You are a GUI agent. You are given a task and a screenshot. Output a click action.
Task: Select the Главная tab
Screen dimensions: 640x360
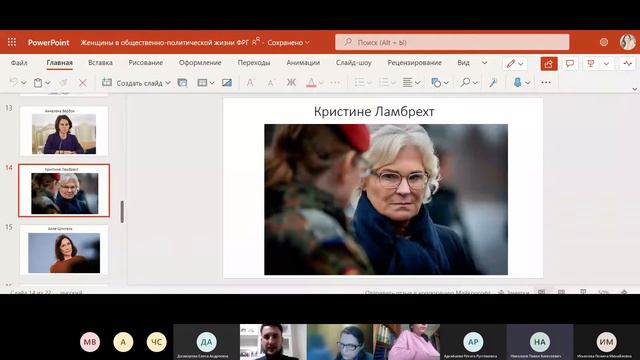[60, 63]
